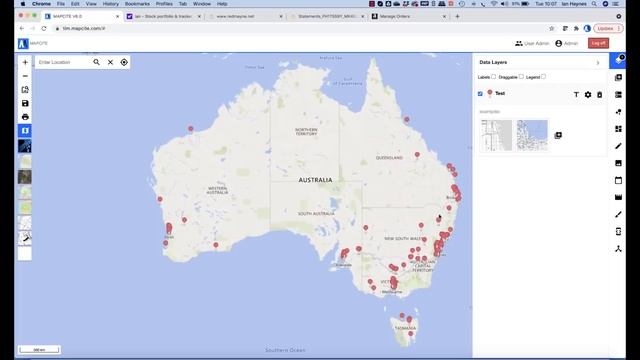
Task: Open macOS Spotlight search icon
Action: click(x=594, y=4)
